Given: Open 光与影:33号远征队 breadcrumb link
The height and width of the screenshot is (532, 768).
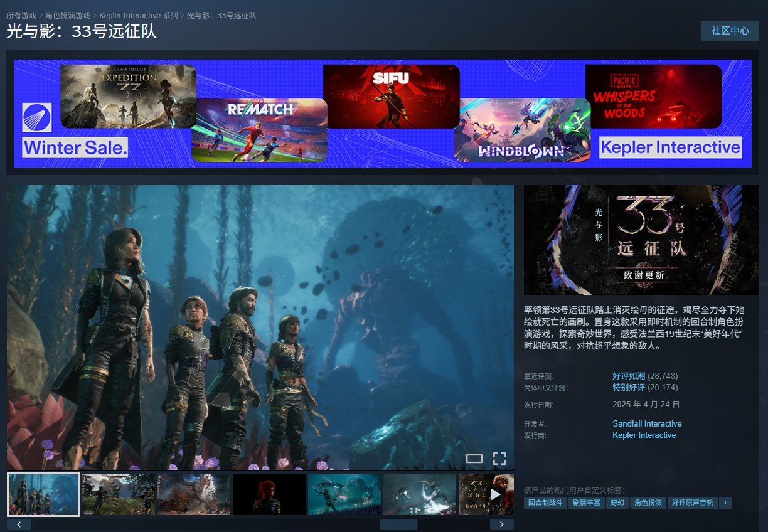Looking at the screenshot, I should [x=221, y=15].
